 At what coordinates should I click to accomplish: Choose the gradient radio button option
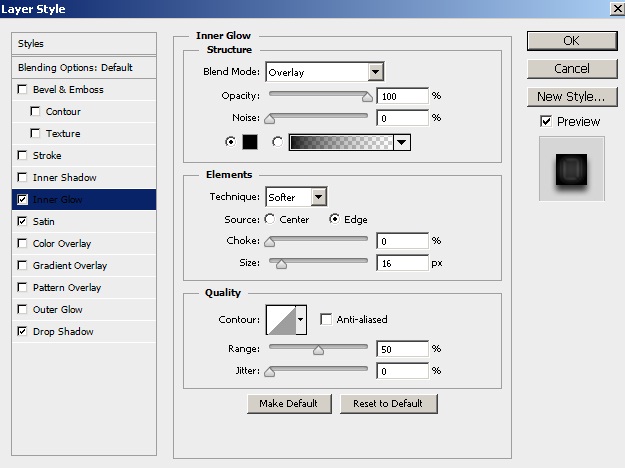click(277, 142)
